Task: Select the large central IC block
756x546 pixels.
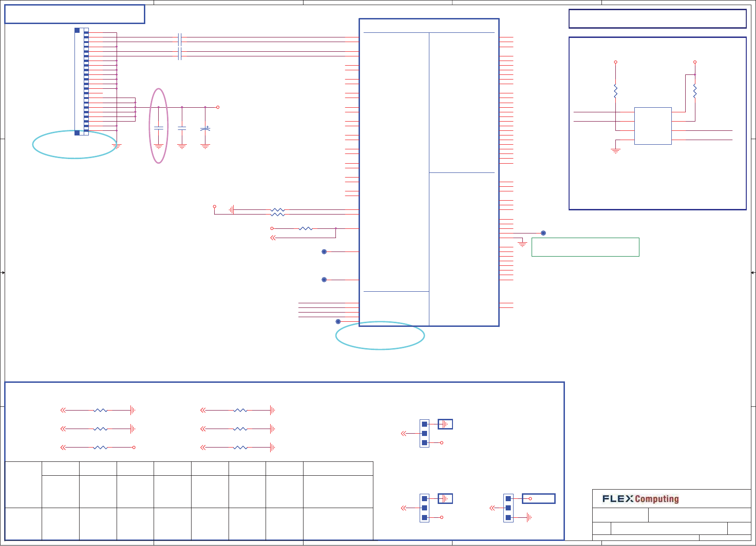Action: [429, 172]
